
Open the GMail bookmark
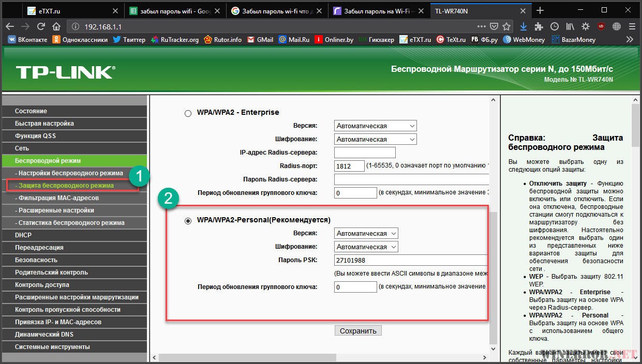point(260,39)
